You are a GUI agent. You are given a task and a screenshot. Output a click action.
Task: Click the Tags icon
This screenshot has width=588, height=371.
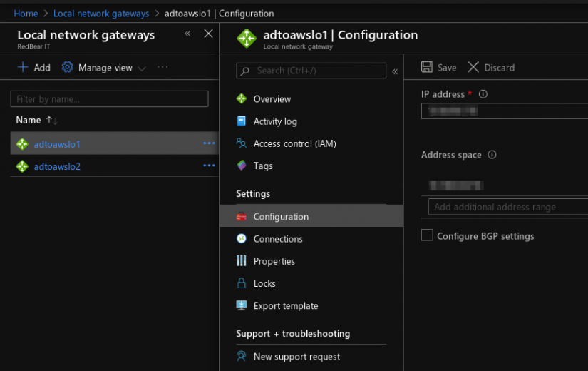coord(242,166)
